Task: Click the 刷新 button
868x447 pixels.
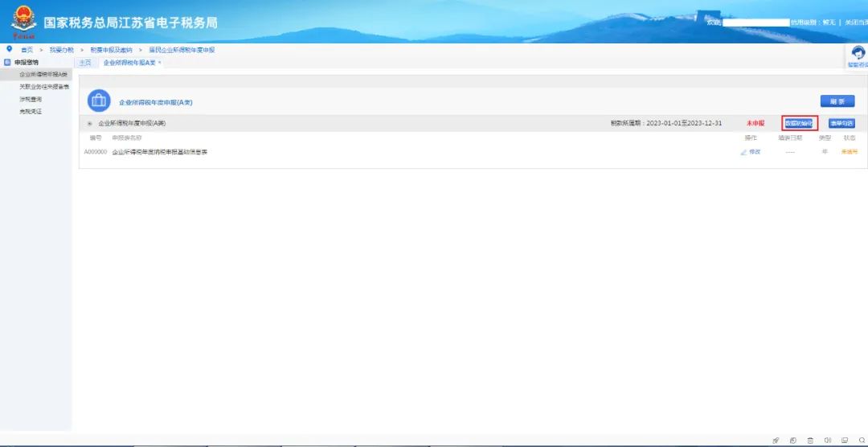Action: [837, 100]
